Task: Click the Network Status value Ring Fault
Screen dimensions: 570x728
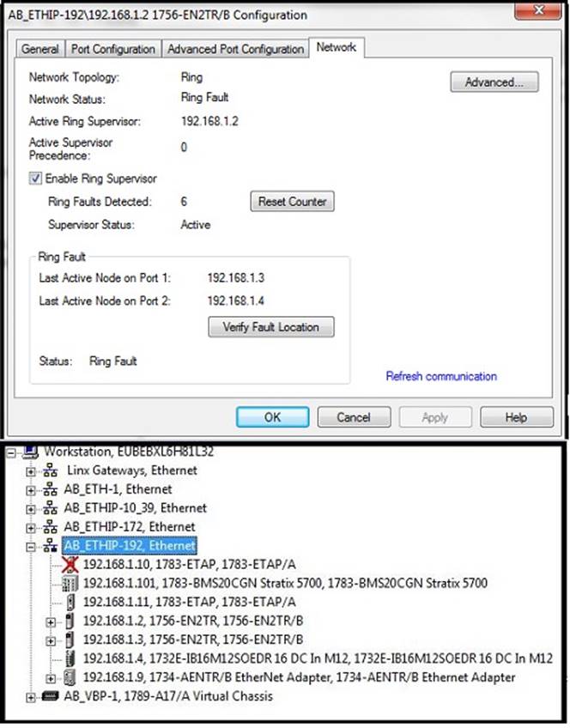Action: tap(204, 98)
